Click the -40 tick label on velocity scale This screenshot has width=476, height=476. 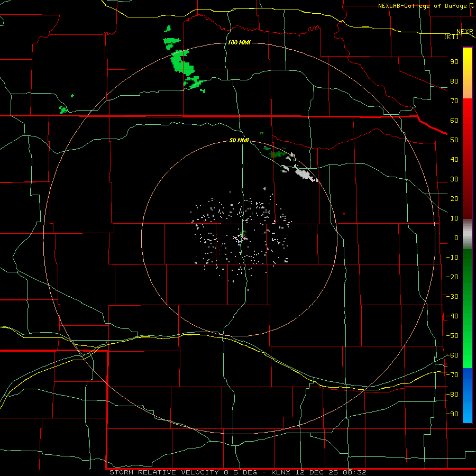[452, 316]
